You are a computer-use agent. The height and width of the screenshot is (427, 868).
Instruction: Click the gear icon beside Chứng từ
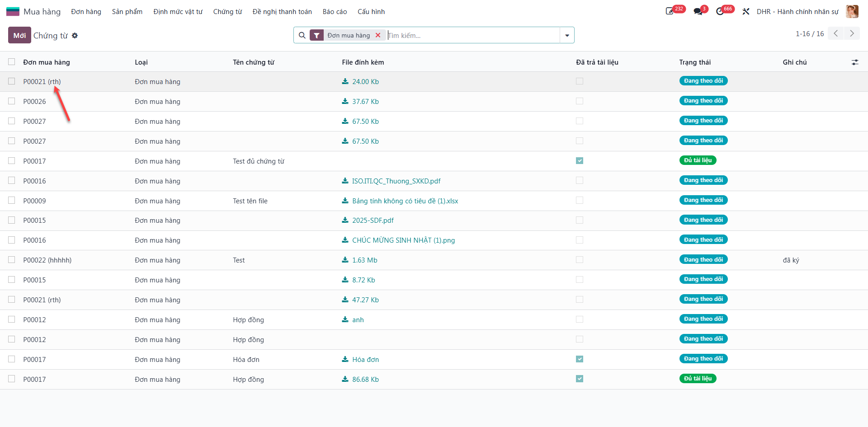pos(75,35)
